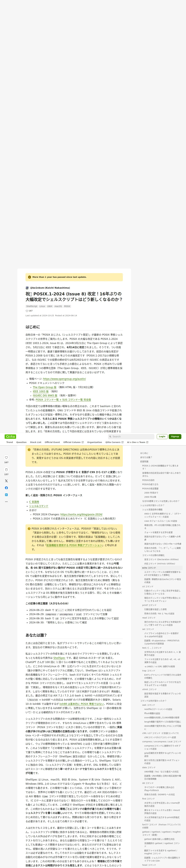186x868 pixels.
Task: Follow the 'シェル&コマンド' link
Action: coord(39,506)
